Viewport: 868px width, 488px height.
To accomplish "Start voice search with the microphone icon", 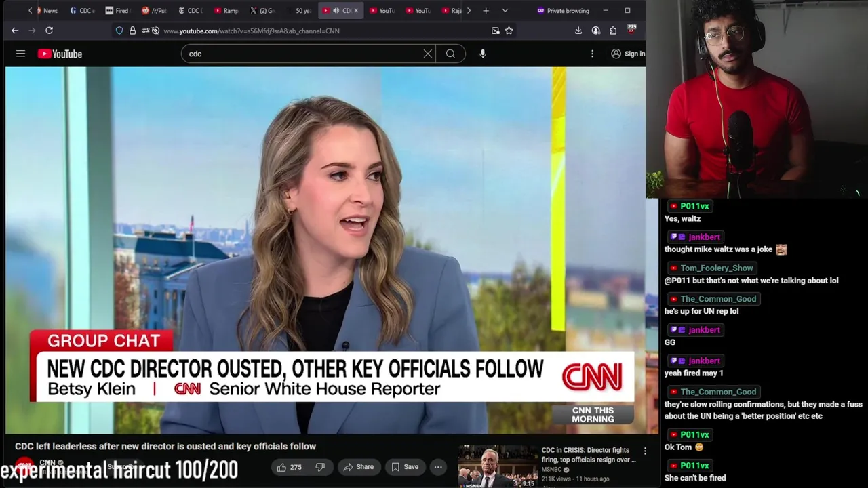I will (x=483, y=54).
